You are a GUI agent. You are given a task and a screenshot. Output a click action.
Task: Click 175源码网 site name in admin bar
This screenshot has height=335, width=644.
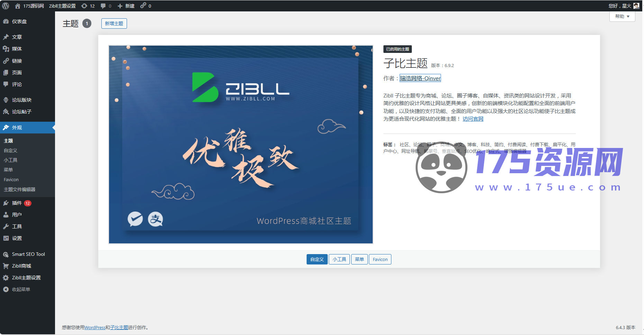click(x=34, y=6)
